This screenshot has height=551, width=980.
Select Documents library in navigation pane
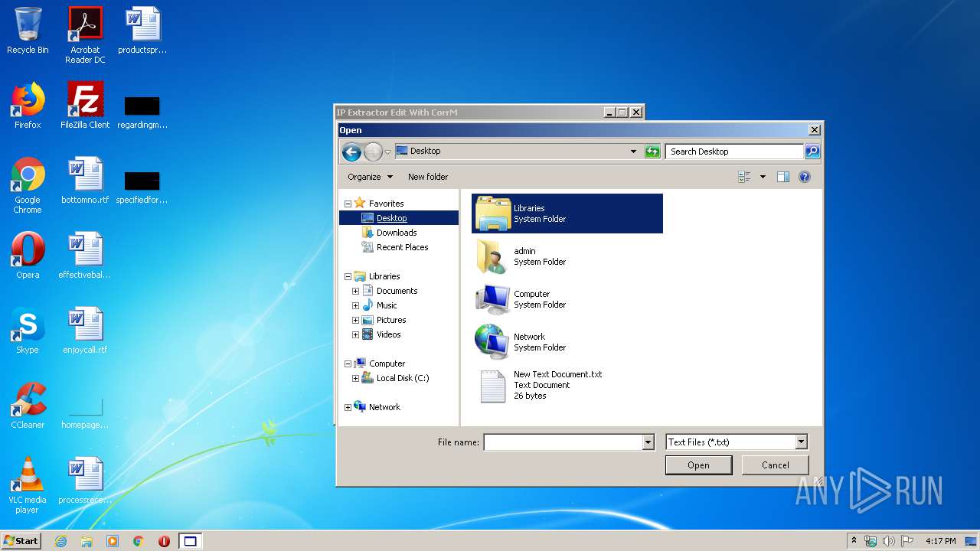point(397,291)
